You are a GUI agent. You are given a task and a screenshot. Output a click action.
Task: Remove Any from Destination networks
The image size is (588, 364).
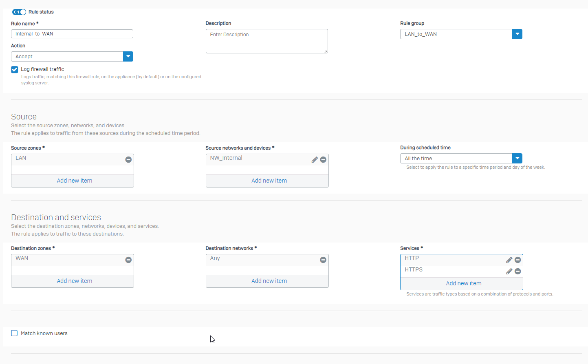coord(323,260)
